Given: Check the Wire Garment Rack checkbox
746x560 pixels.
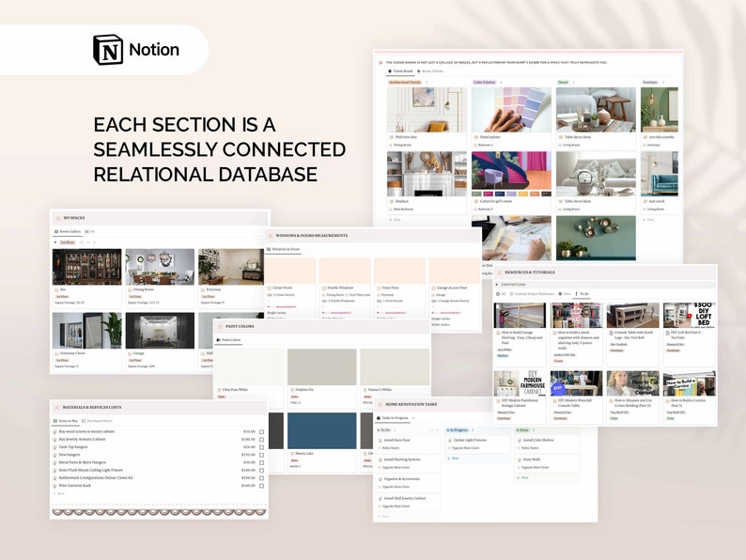Looking at the screenshot, I should pos(262,486).
